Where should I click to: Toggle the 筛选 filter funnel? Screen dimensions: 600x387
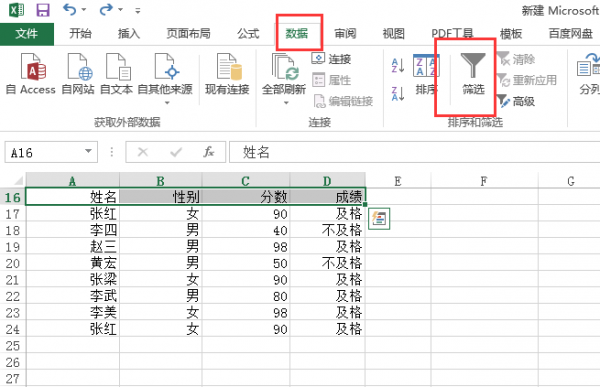pos(473,74)
